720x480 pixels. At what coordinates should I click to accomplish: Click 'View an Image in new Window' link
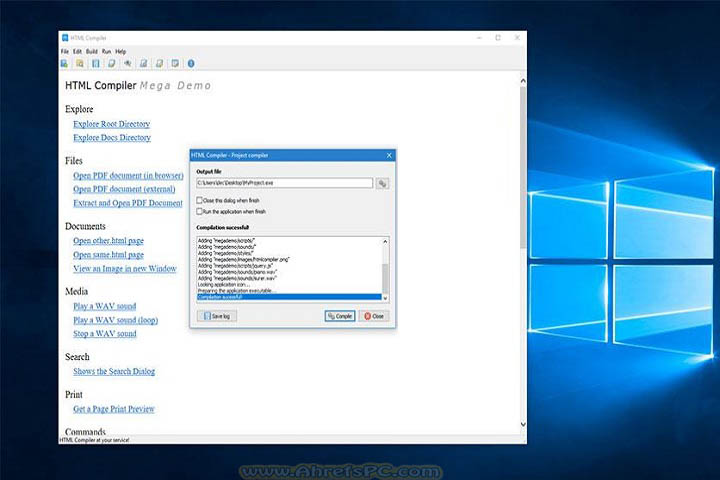point(124,268)
